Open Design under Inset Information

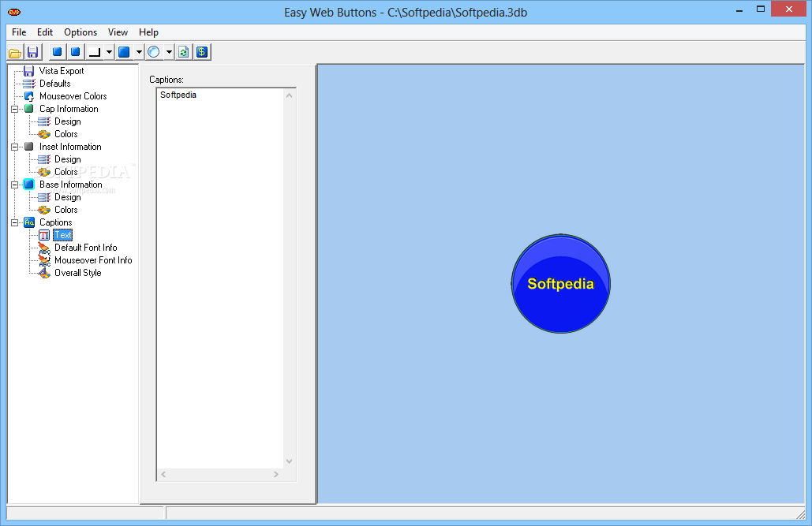[x=68, y=159]
